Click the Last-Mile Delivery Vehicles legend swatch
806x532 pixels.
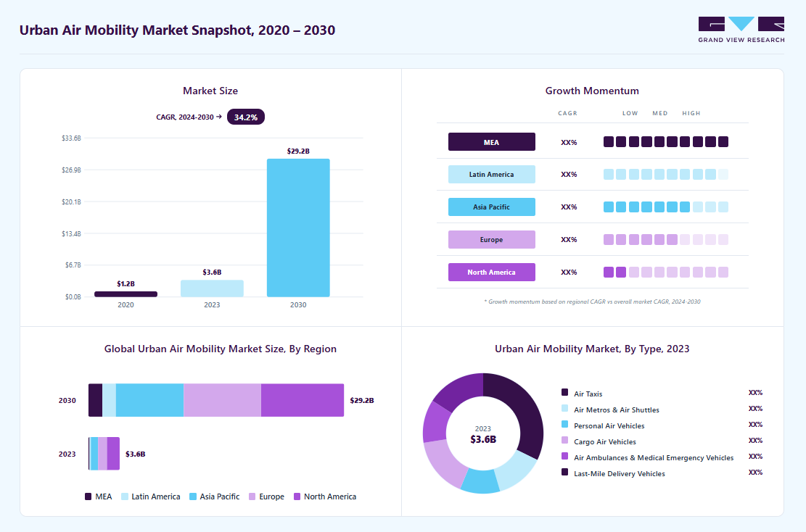(564, 472)
